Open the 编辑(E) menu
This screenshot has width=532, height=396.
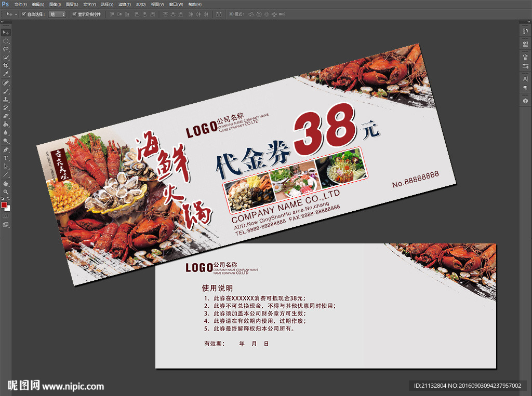click(x=38, y=4)
